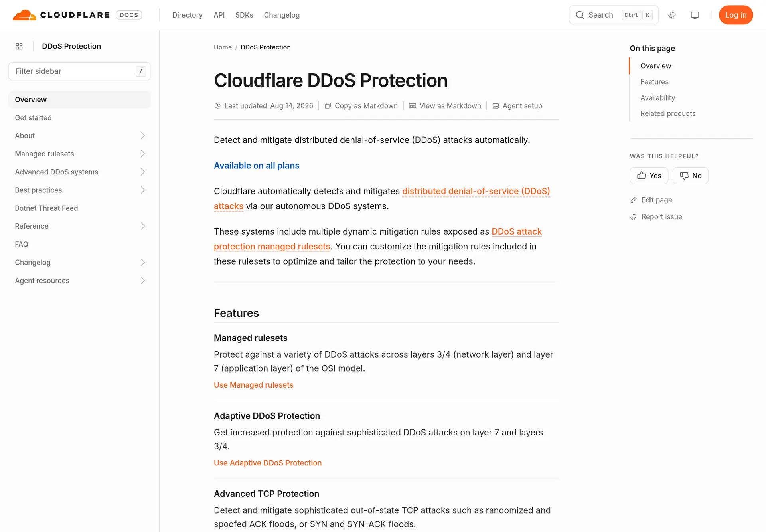Click the slash shortcut badge in the sidebar filter
766x532 pixels.
[141, 71]
